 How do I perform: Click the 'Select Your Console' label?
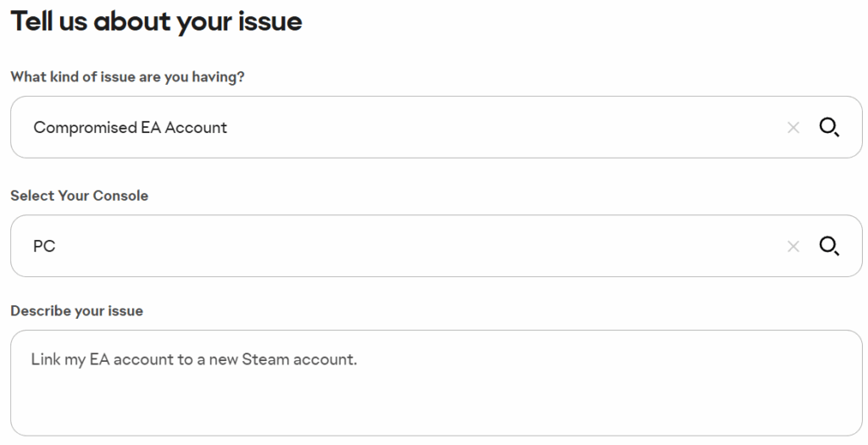79,196
